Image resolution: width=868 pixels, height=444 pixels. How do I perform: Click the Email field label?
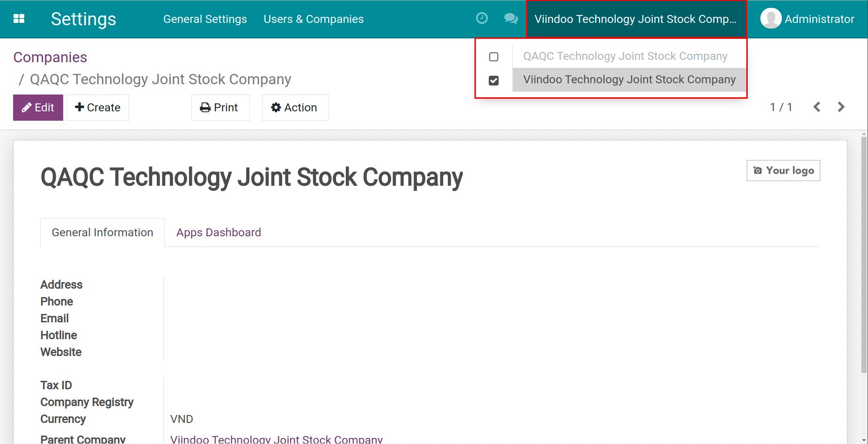pyautogui.click(x=54, y=319)
